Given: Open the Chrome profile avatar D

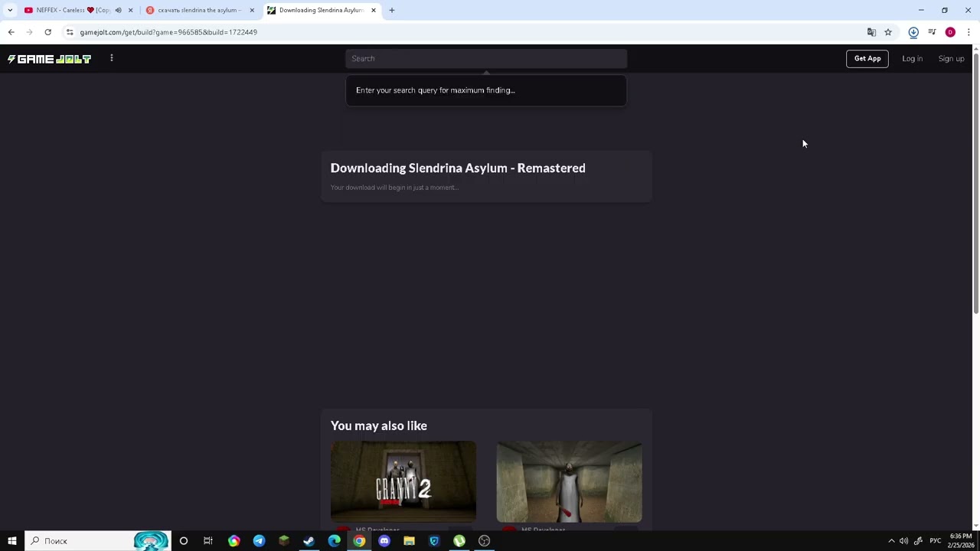Looking at the screenshot, I should pos(950,32).
